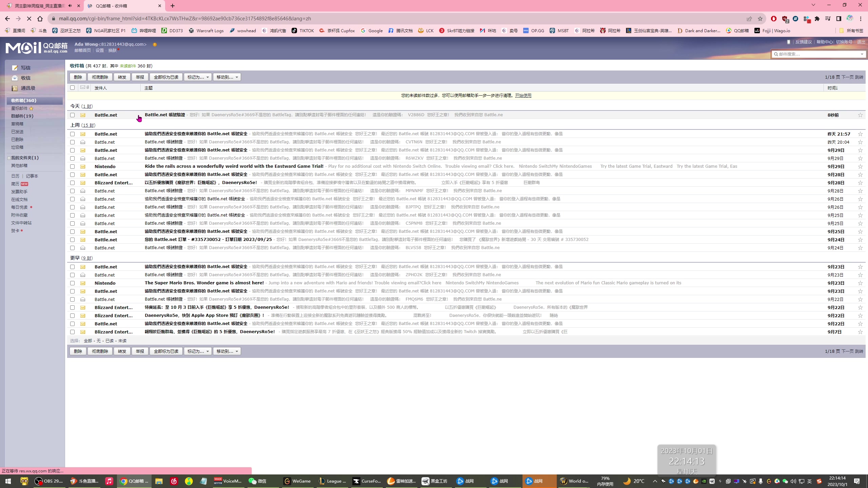Open new browser tab with plus icon
This screenshot has width=868, height=488.
(173, 6)
